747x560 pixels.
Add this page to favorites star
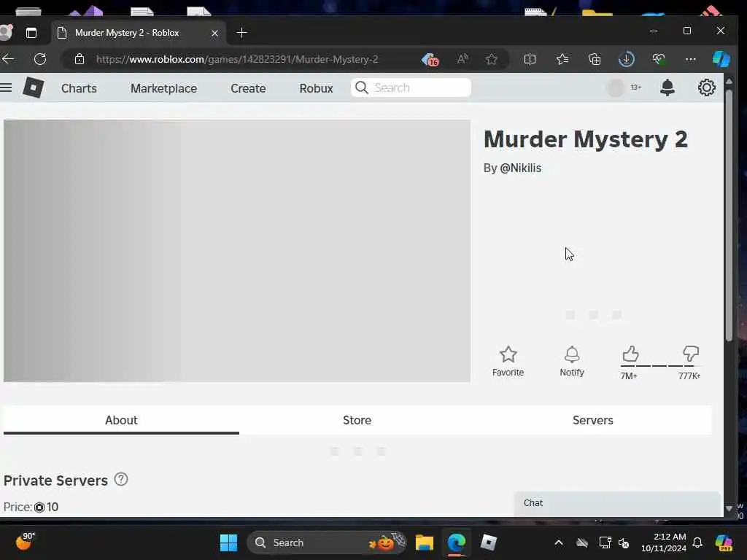pos(492,59)
